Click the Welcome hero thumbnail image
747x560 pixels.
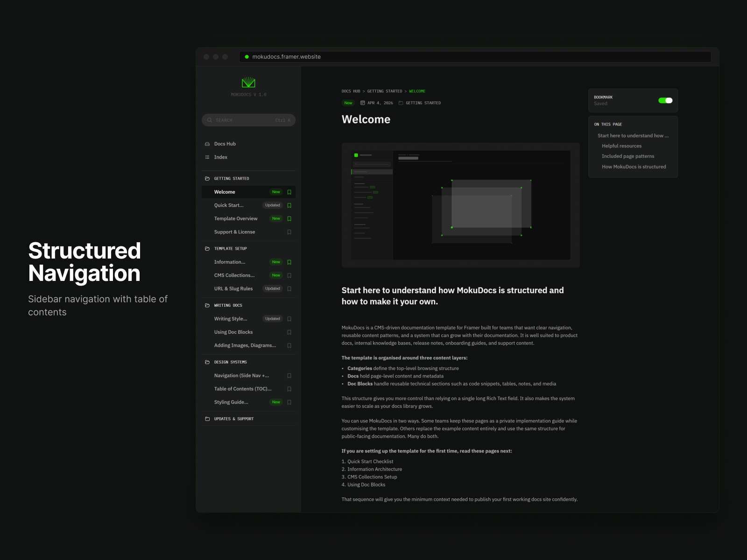tap(460, 205)
